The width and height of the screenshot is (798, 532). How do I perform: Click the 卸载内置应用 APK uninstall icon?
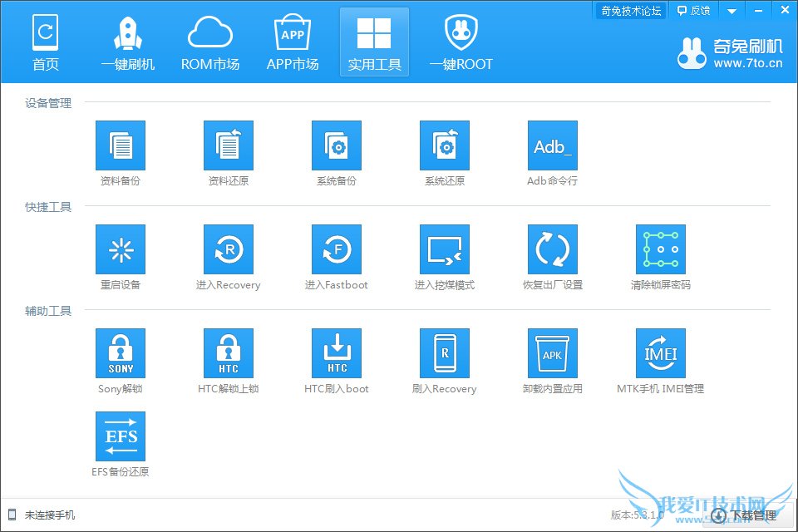click(553, 354)
